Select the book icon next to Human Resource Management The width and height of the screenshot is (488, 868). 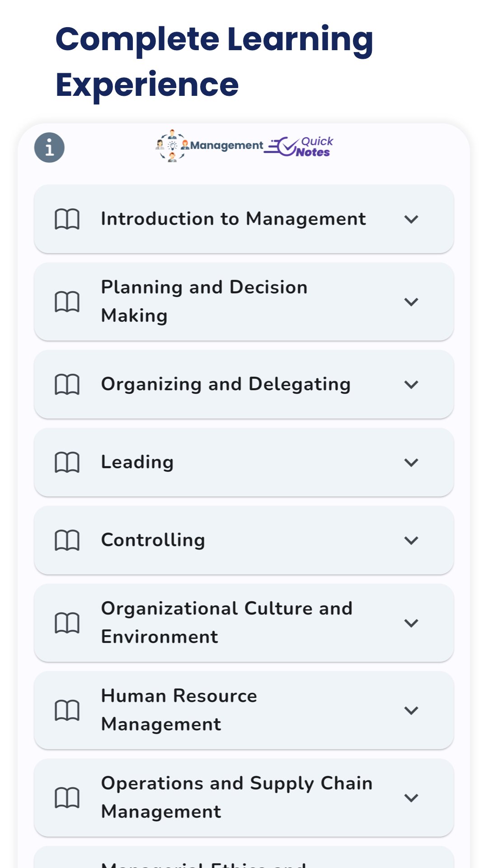[67, 710]
